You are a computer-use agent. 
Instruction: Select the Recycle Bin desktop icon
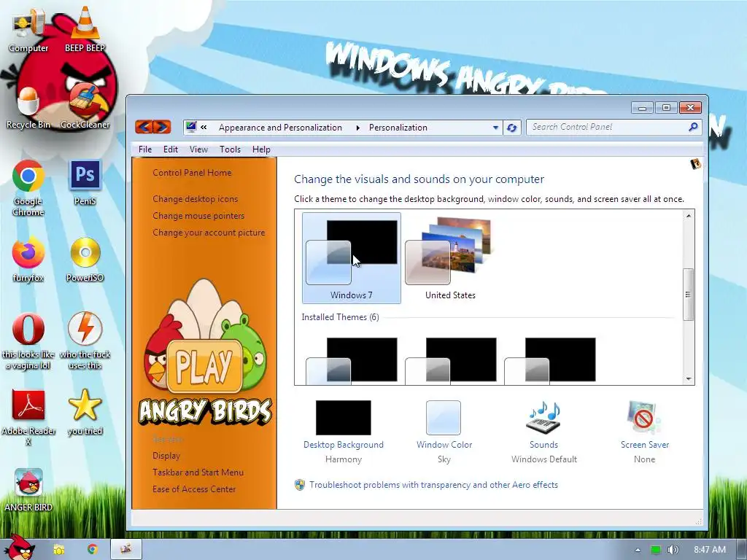coord(28,109)
